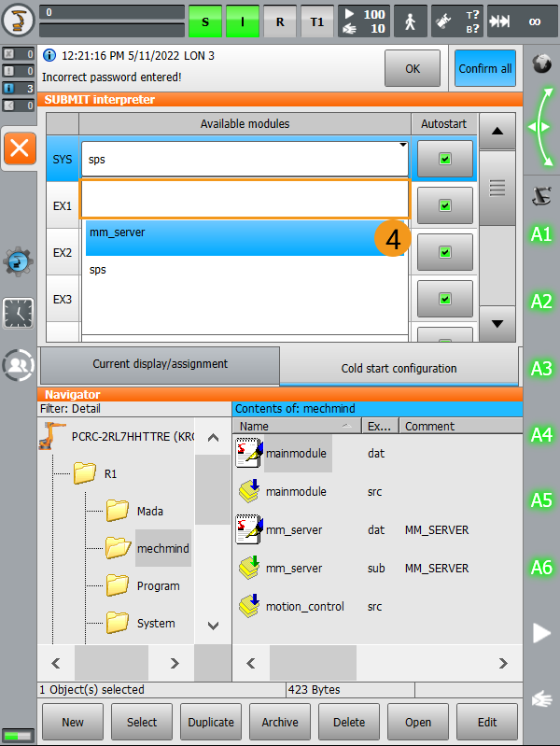This screenshot has width=560, height=746.
Task: Click the Ex... column header
Action: click(380, 427)
